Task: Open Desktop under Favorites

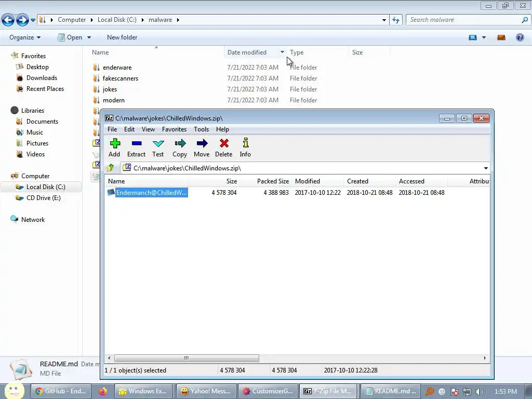Action: pyautogui.click(x=37, y=67)
